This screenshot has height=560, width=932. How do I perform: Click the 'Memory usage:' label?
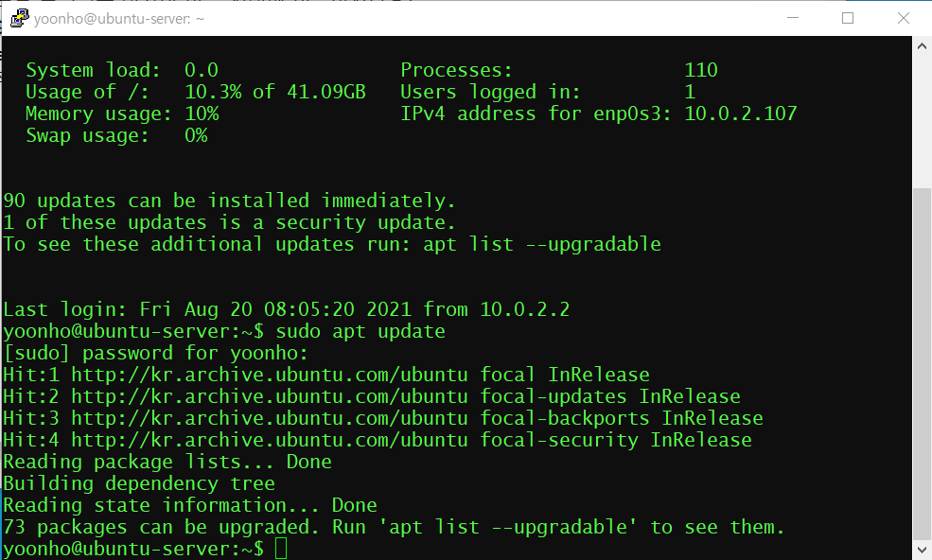pos(98,114)
